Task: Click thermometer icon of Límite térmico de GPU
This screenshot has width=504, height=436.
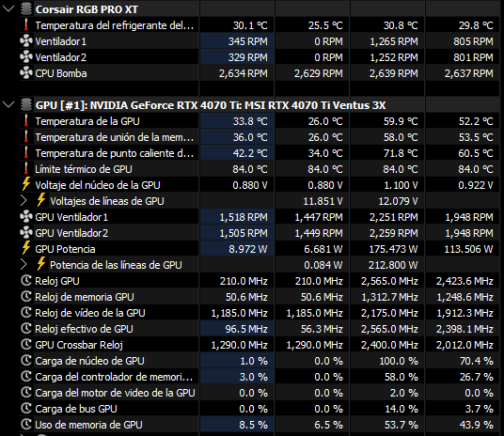Action: 26,168
